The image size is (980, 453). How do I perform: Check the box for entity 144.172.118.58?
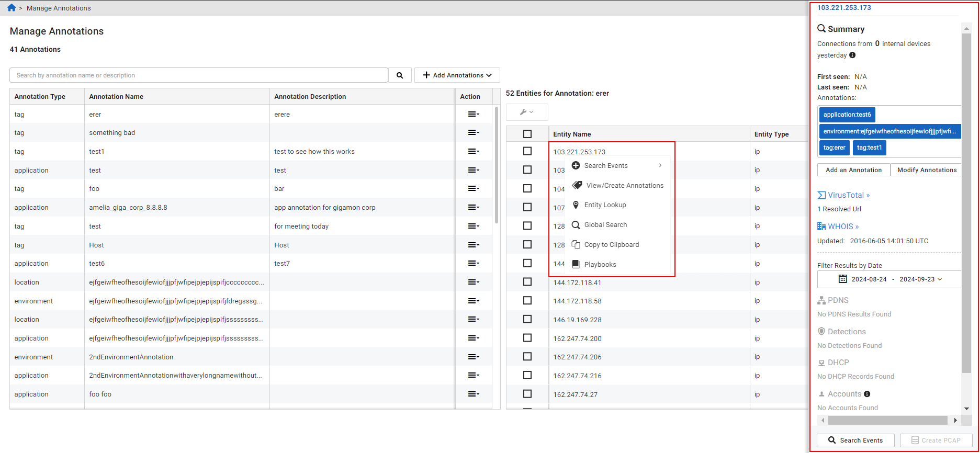click(527, 301)
